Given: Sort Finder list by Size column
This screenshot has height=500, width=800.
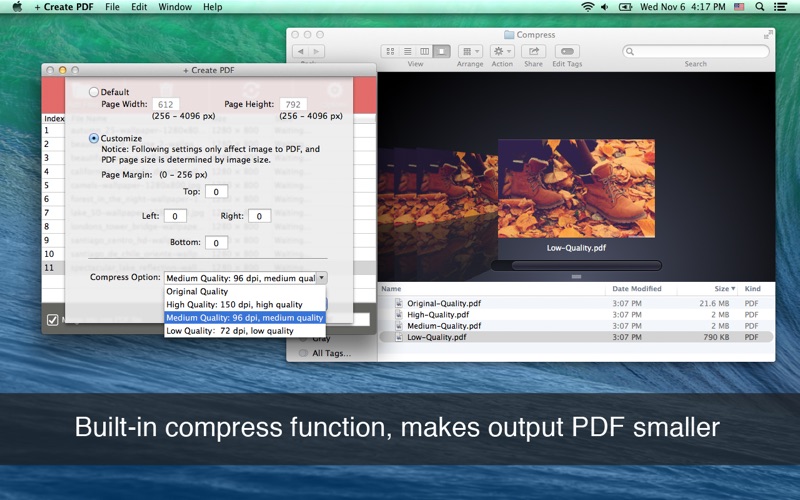Looking at the screenshot, I should 708,289.
